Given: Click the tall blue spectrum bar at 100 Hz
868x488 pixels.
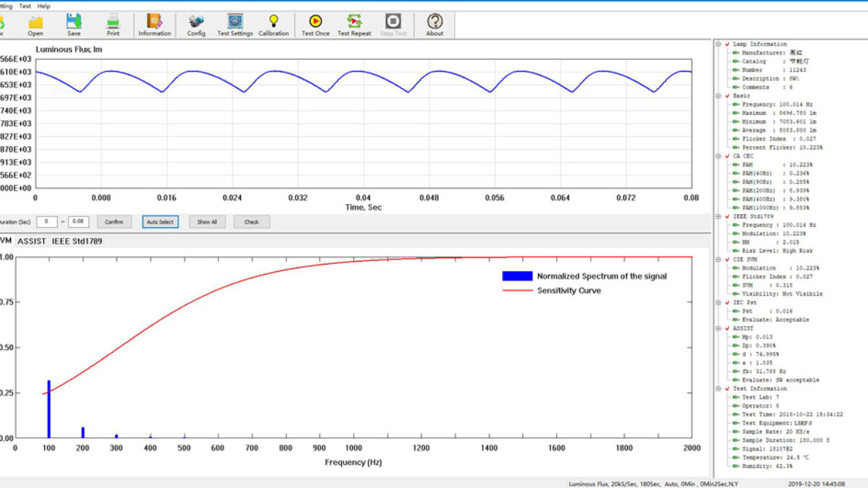Looking at the screenshot, I should (49, 408).
